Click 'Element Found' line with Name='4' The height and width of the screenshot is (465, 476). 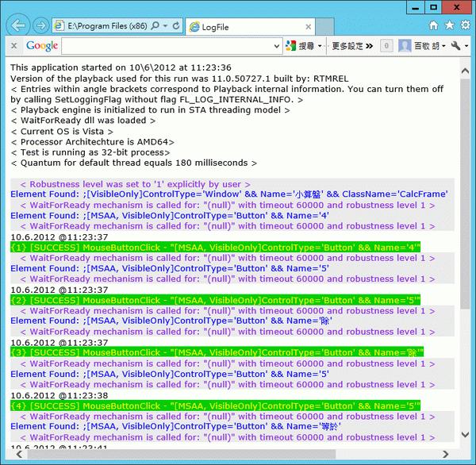click(x=170, y=216)
